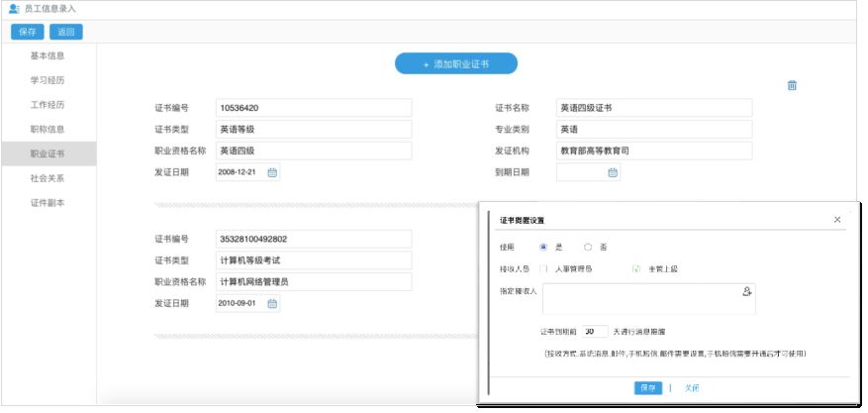Switch to 基本信息 tab in sidebar
The height and width of the screenshot is (413, 868).
pos(48,55)
